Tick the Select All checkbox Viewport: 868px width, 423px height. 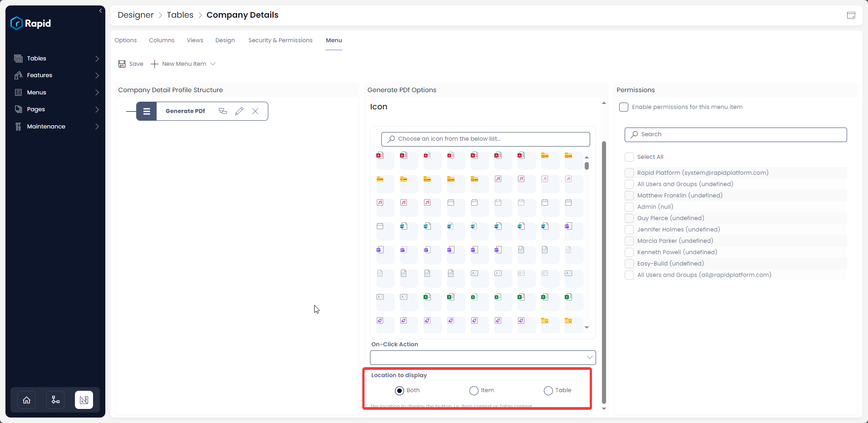[x=629, y=157]
